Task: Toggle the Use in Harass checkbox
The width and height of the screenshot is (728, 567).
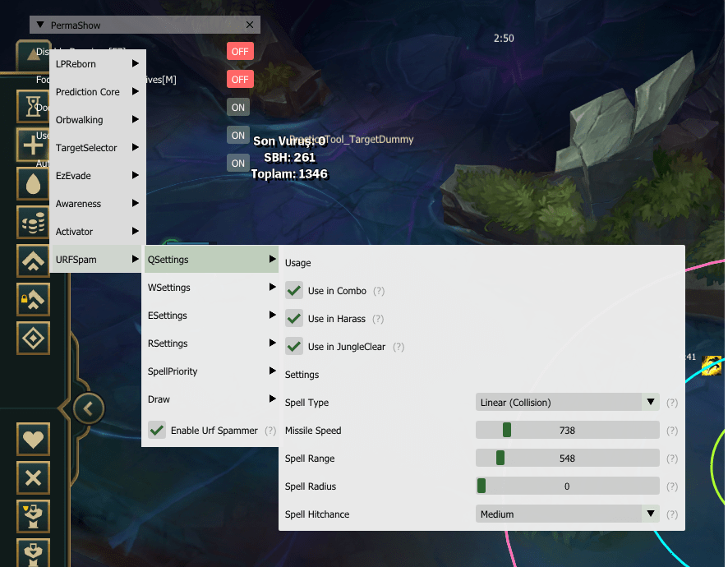Action: [294, 319]
